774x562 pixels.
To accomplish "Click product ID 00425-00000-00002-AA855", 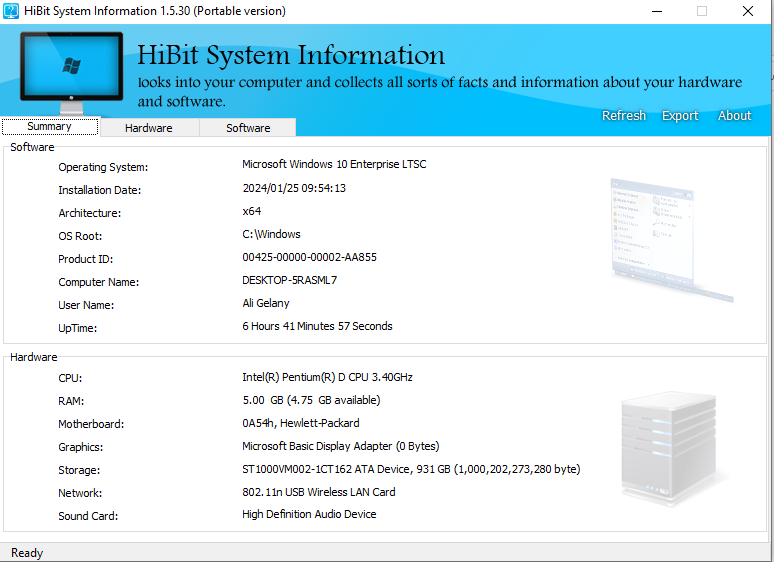I will click(x=310, y=257).
